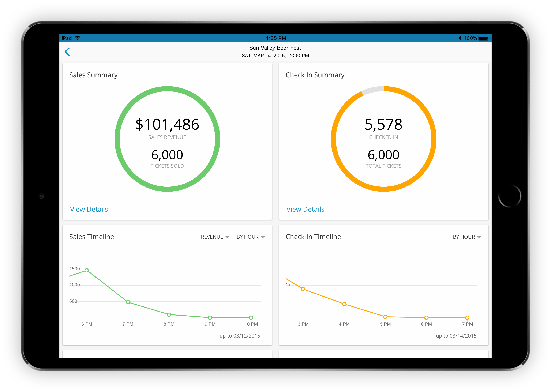
Task: Tap the Sun Valley Beer Fest title
Action: point(275,48)
